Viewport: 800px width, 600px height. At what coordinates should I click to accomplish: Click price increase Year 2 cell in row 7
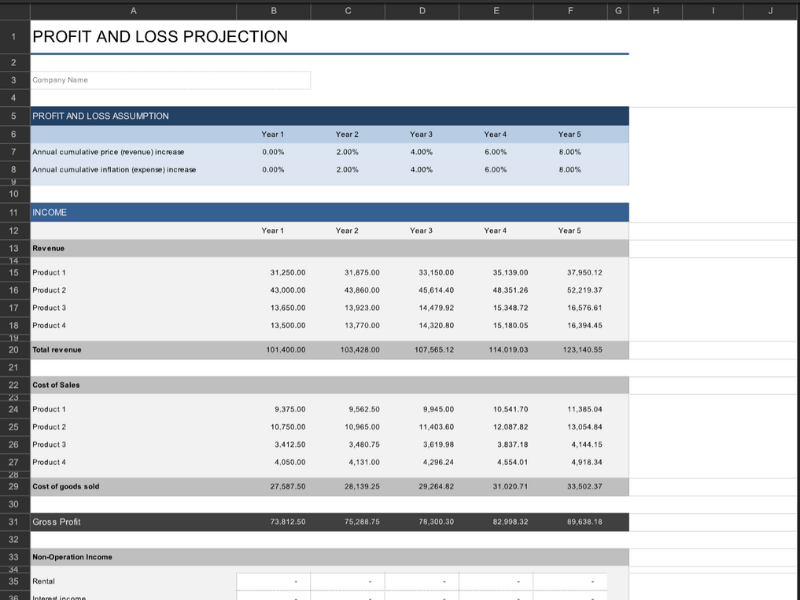pos(347,152)
